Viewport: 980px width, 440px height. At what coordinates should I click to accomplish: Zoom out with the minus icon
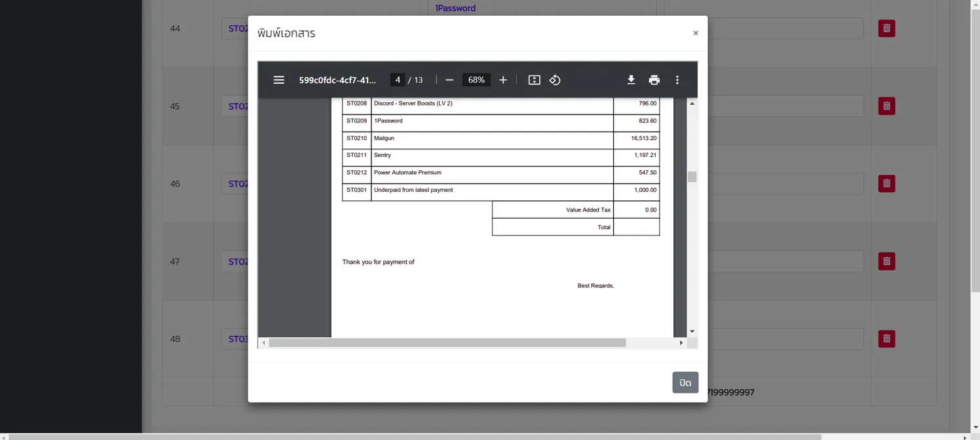coord(449,80)
